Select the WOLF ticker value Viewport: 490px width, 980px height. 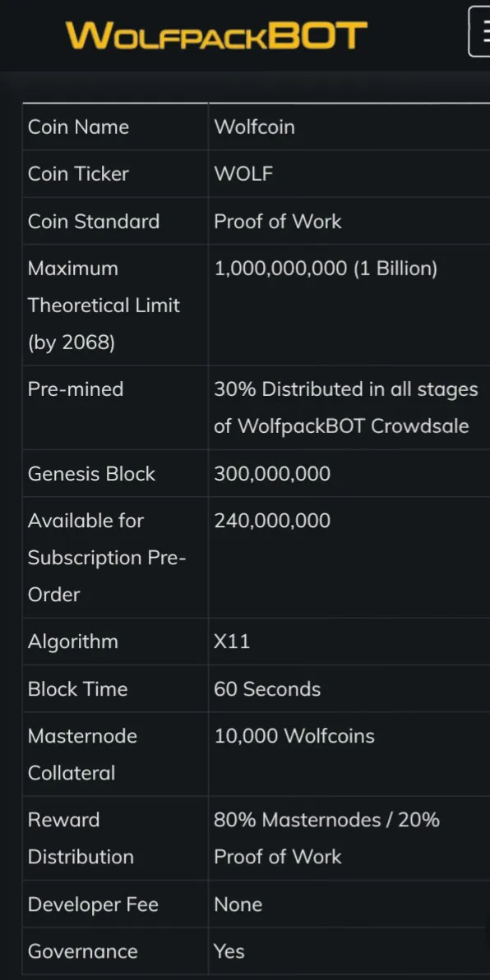point(243,174)
